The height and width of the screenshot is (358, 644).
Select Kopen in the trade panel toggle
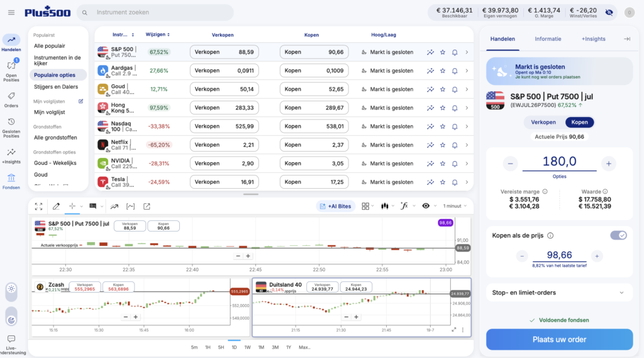click(x=579, y=122)
